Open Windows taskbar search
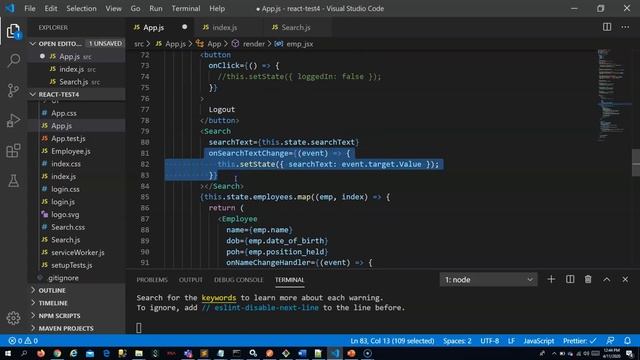640x360 pixels. [x=24, y=353]
